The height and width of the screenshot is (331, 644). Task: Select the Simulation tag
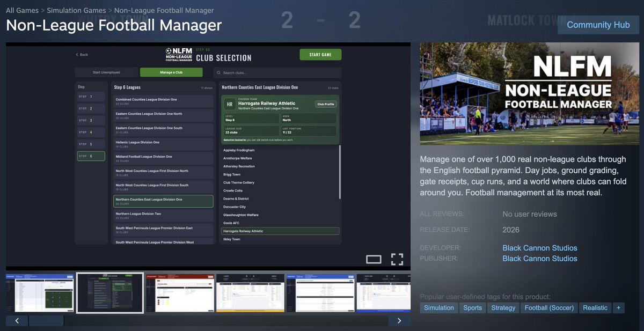point(439,308)
